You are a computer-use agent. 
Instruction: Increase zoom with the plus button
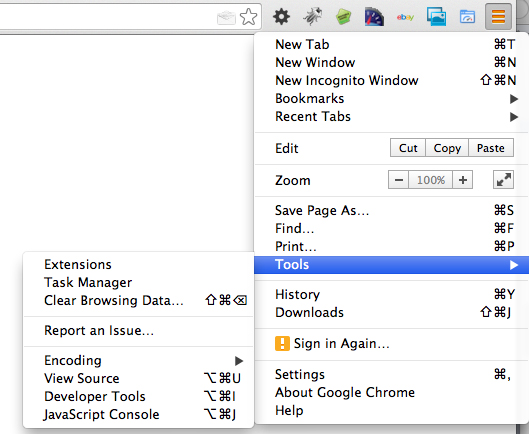point(463,180)
